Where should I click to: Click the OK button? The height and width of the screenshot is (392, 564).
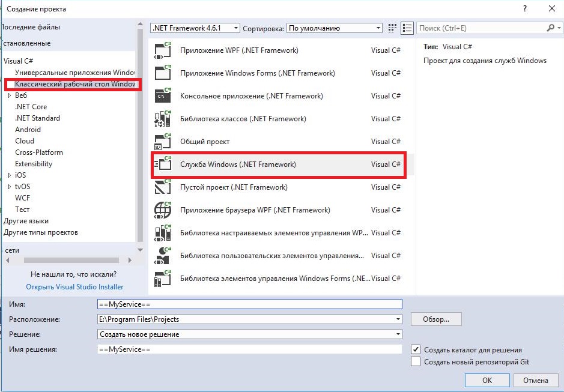[x=487, y=380]
